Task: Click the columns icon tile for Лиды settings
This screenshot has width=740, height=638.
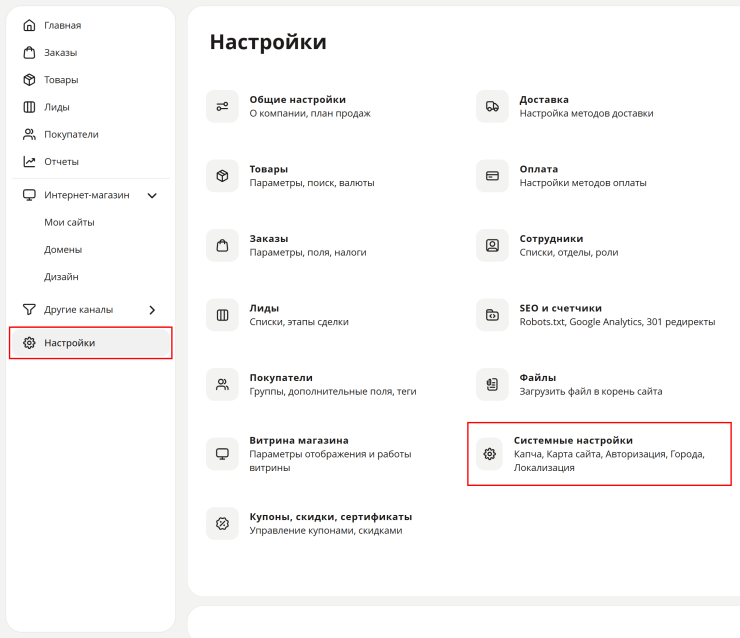Action: [222, 315]
